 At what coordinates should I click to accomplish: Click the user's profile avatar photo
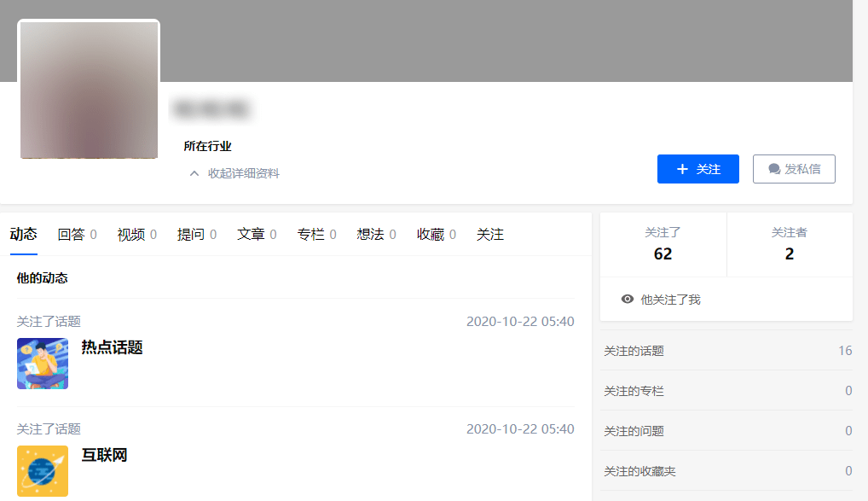pos(88,89)
